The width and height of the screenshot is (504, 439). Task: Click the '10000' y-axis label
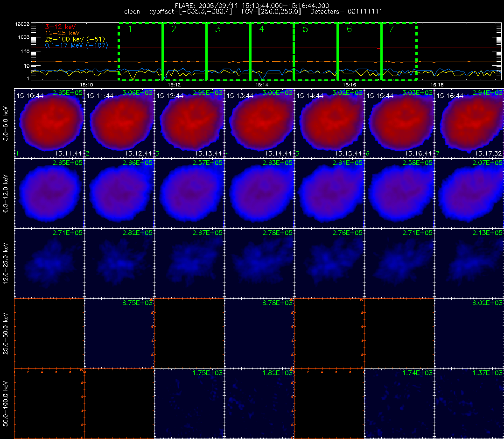pos(22,24)
